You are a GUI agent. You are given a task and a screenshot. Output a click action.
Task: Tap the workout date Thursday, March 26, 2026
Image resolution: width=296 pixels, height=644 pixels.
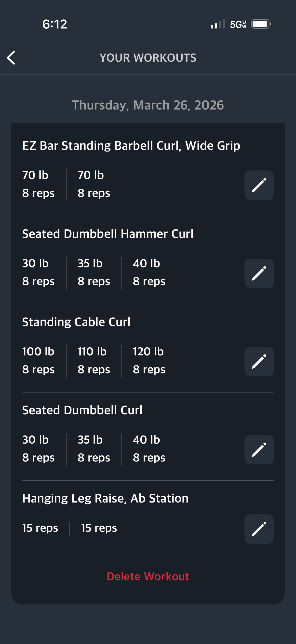pos(148,105)
